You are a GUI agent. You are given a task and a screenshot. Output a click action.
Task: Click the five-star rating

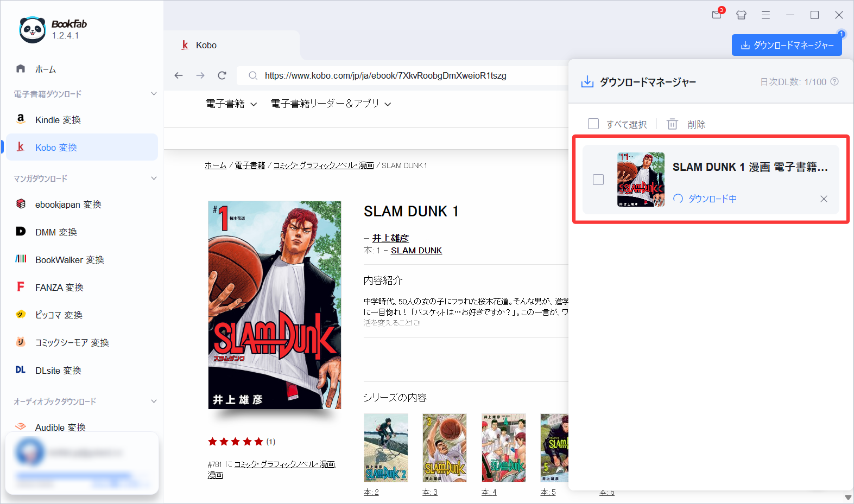(236, 442)
